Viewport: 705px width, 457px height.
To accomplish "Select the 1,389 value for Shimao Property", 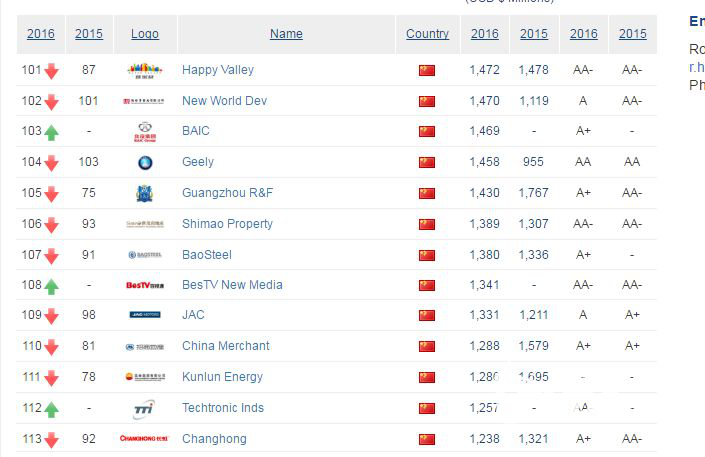I will pyautogui.click(x=485, y=224).
